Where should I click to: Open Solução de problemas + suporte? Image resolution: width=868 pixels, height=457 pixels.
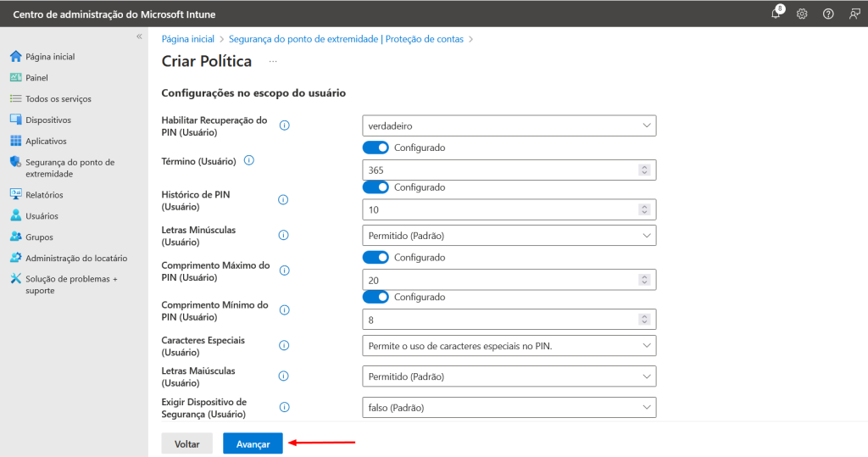71,284
